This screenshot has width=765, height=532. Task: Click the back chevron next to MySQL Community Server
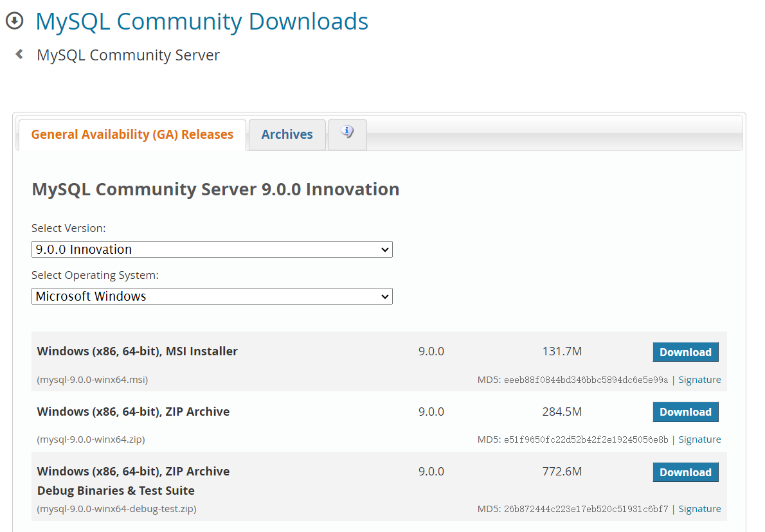pos(19,54)
